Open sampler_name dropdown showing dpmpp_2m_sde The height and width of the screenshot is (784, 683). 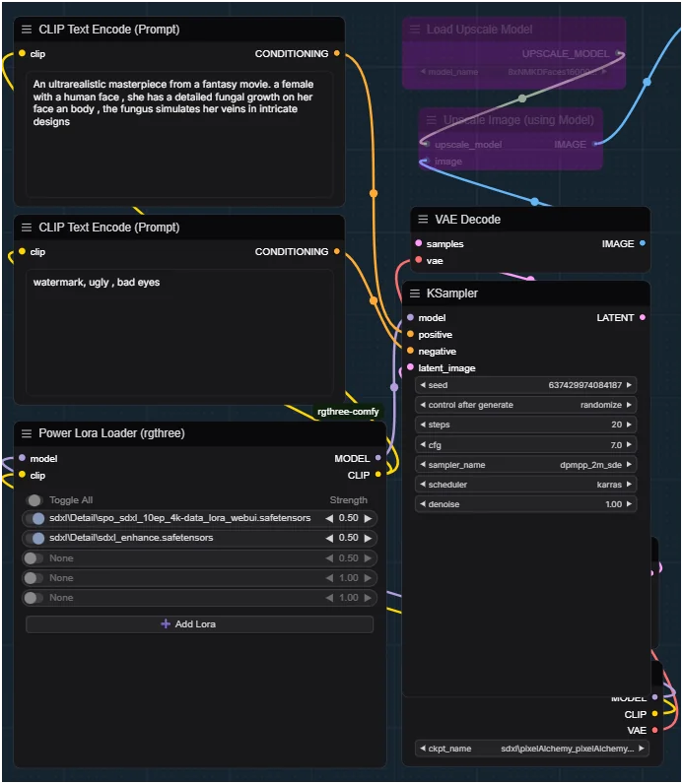click(525, 465)
